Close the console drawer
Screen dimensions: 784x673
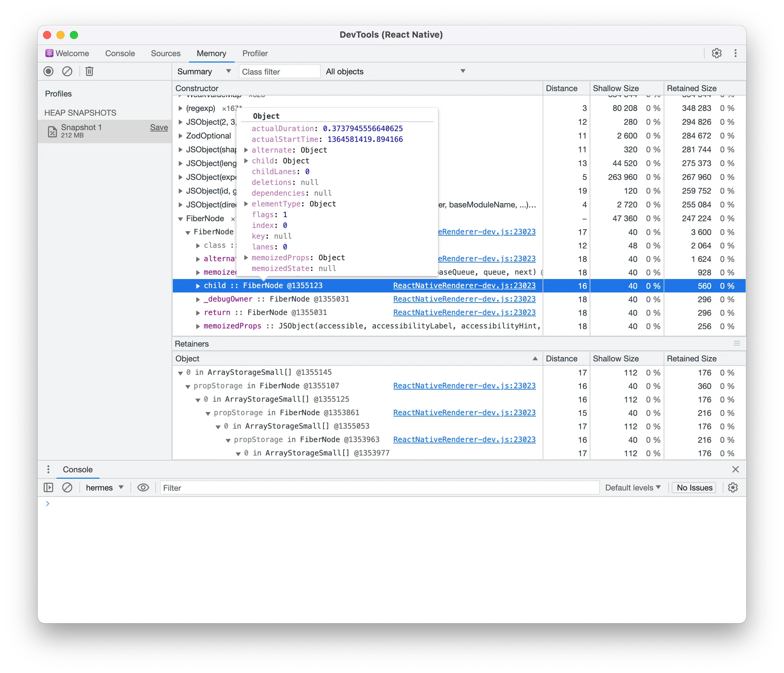click(x=735, y=470)
